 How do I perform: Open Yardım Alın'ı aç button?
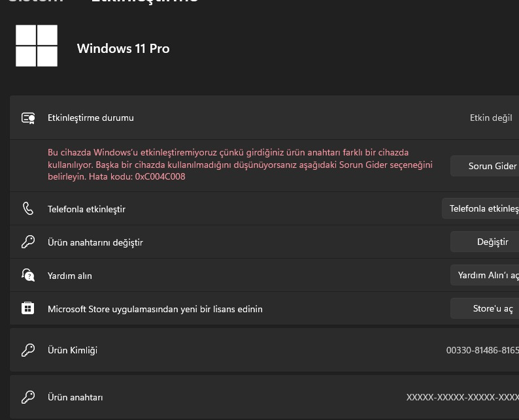coord(484,275)
